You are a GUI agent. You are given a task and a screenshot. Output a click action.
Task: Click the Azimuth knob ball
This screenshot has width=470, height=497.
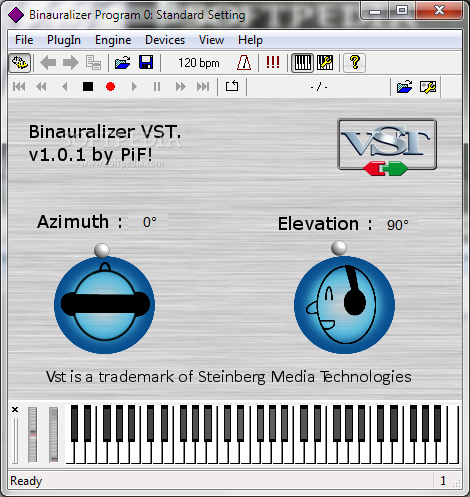102,250
